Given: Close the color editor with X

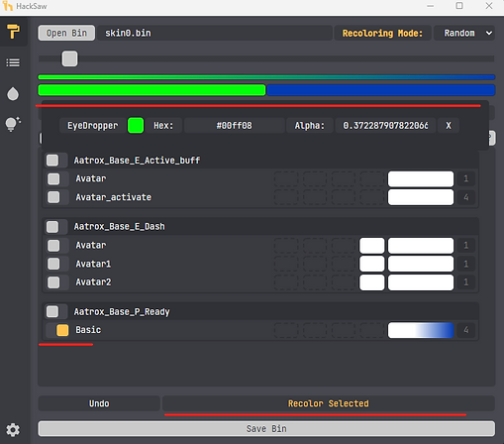Looking at the screenshot, I should pos(449,126).
